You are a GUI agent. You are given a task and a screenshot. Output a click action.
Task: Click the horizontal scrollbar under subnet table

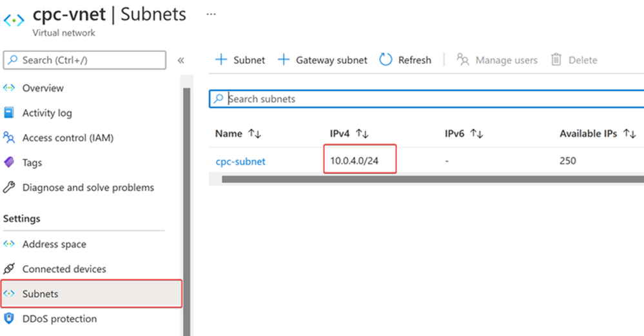[433, 179]
